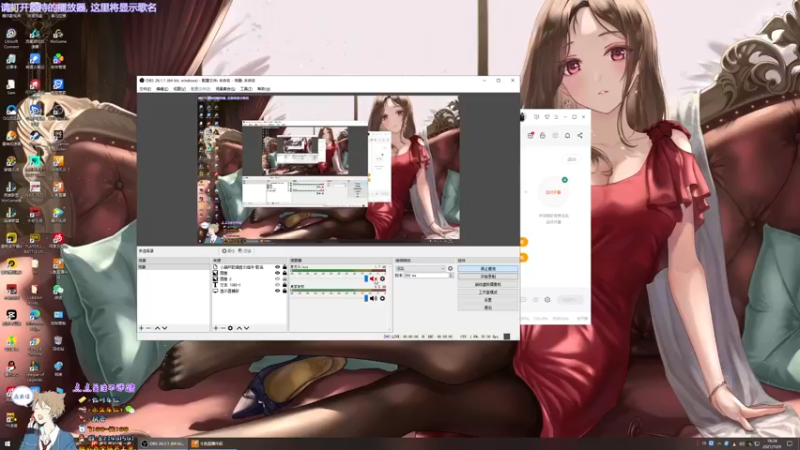Click the 停止推流 button in OBS controls
Screen dimensions: 800x450
(488, 268)
